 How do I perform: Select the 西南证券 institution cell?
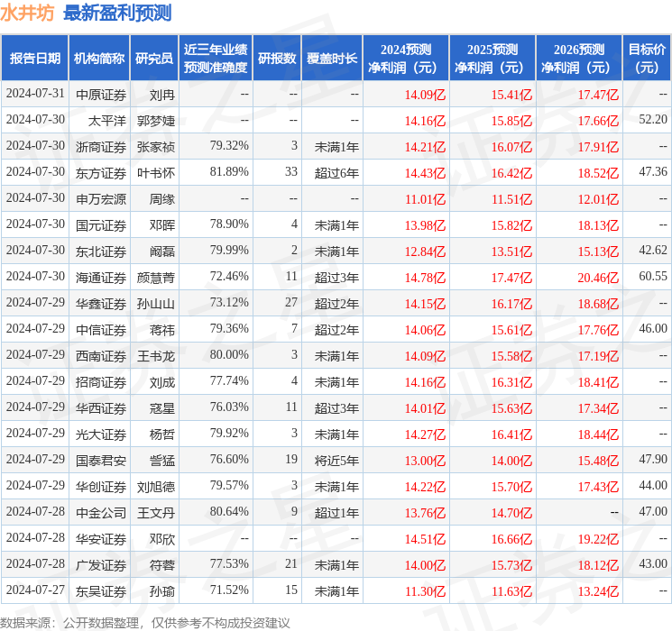click(101, 356)
